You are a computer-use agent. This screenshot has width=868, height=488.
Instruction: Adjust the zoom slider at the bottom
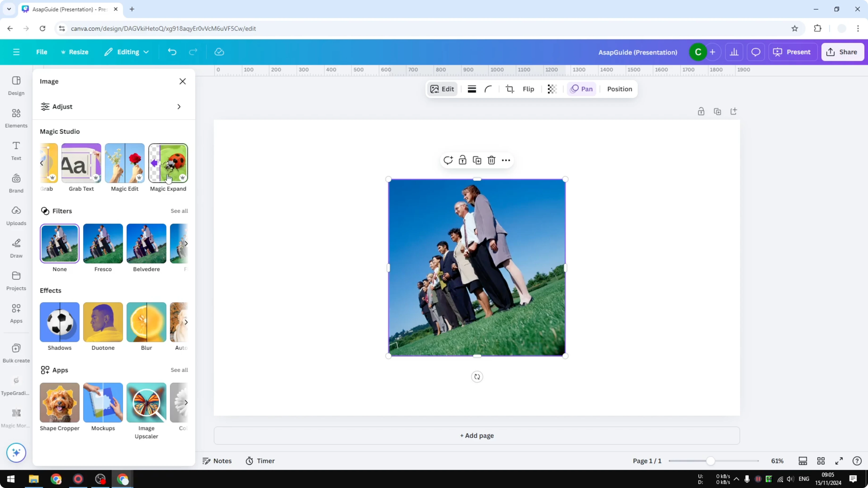pyautogui.click(x=711, y=461)
